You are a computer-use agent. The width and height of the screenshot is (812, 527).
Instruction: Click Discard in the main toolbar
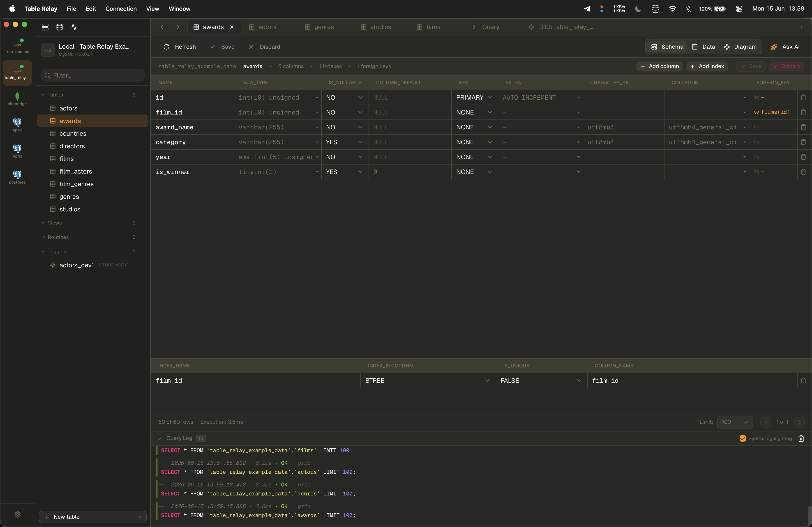265,47
